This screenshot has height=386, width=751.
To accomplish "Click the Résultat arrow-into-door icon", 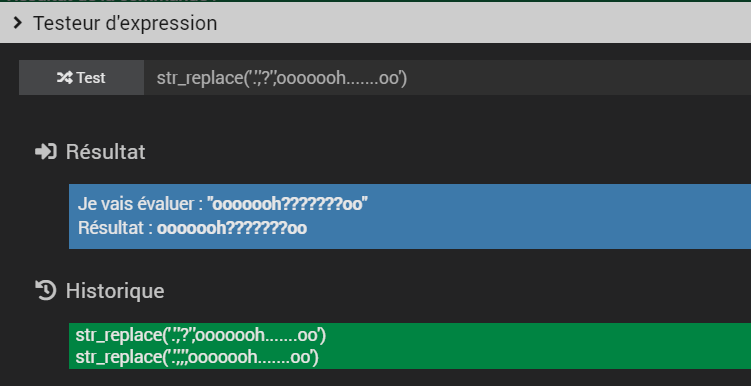I will (46, 152).
